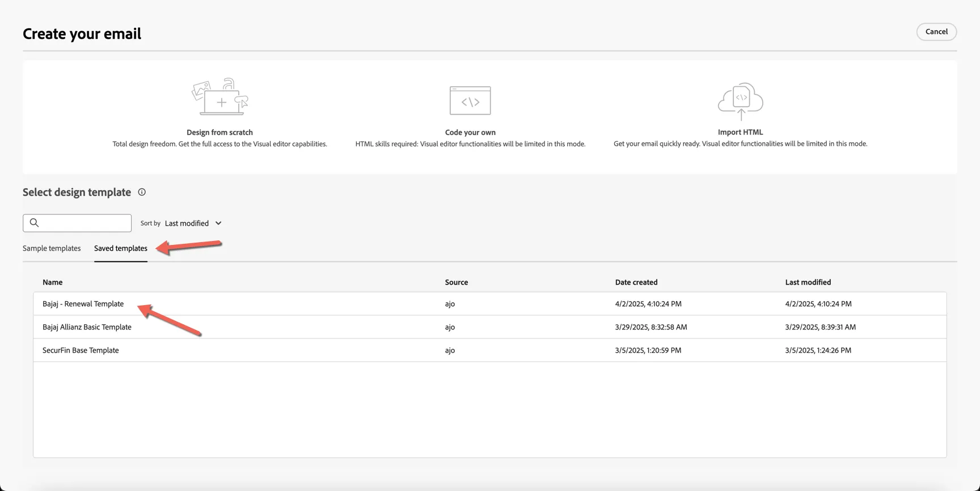Screen dimensions: 980x491
Task: Click the Code your own icon
Action: [x=470, y=100]
